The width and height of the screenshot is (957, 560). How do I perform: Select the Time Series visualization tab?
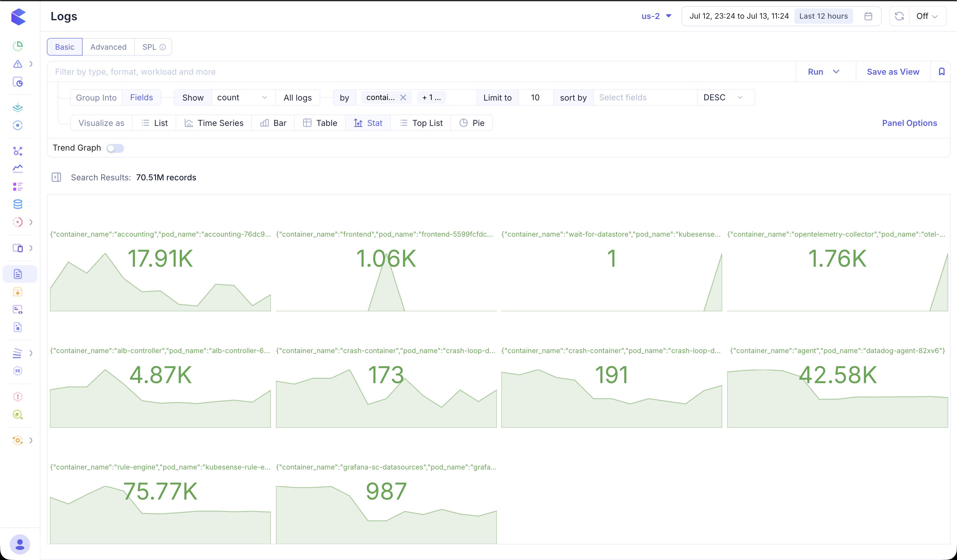(214, 123)
